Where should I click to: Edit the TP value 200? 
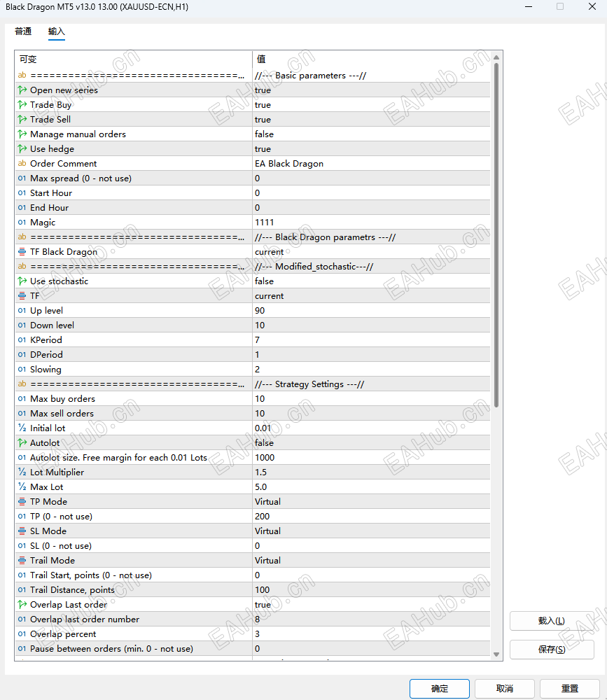coord(371,517)
